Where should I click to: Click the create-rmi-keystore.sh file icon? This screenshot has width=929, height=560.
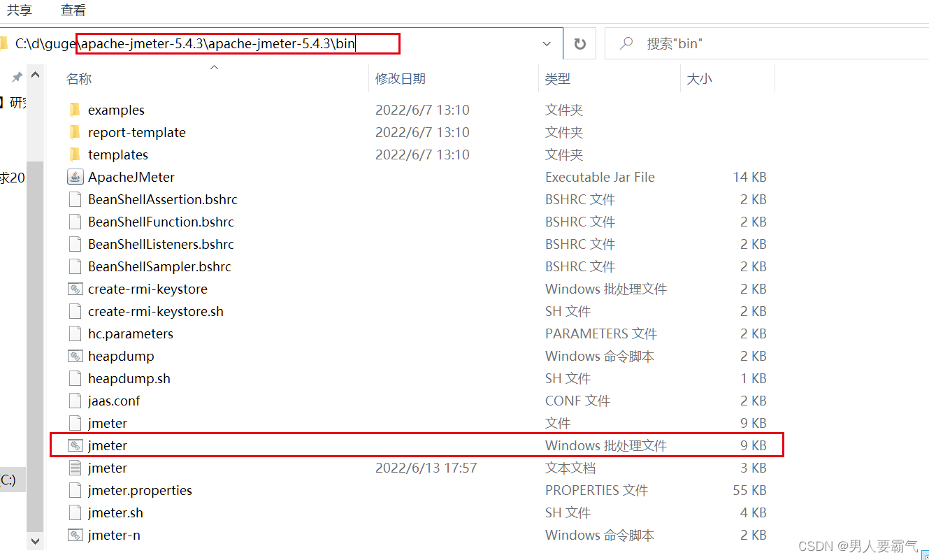click(x=75, y=311)
